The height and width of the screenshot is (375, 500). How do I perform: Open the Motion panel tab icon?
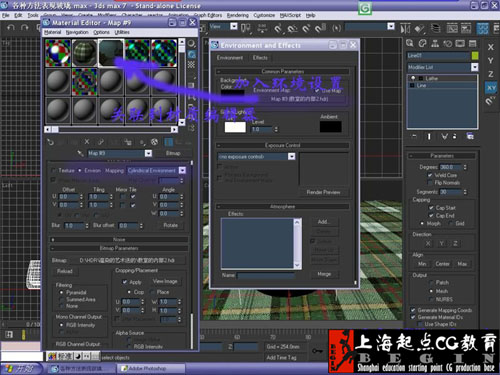[448, 43]
